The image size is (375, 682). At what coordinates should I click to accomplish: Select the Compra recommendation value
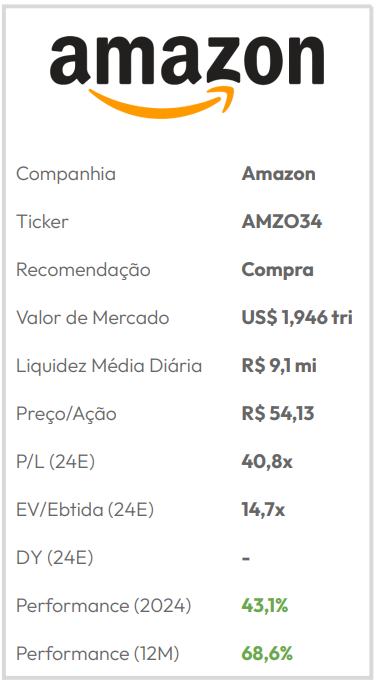pos(278,271)
